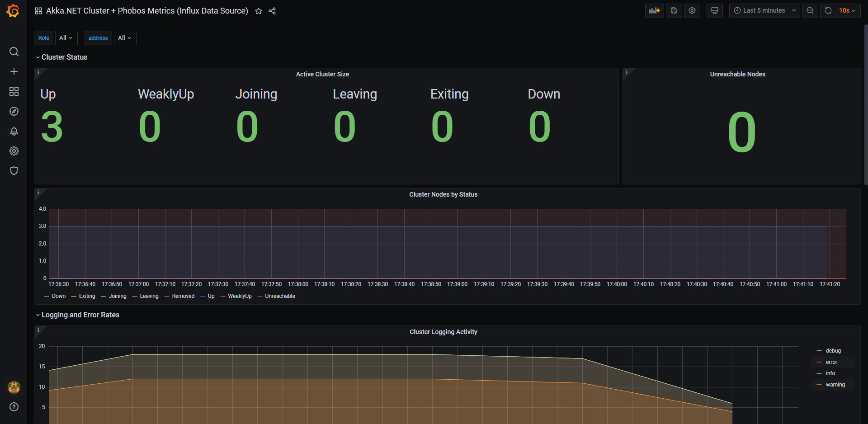This screenshot has height=424, width=868.
Task: Open the Configuration gear sidebar menu
Action: pos(14,151)
